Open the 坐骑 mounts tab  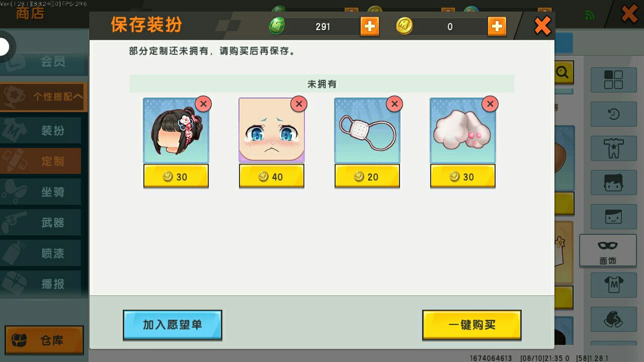pos(41,192)
